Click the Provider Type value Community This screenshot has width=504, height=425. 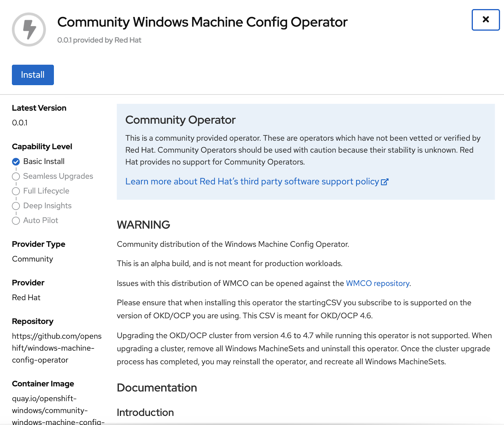click(32, 259)
